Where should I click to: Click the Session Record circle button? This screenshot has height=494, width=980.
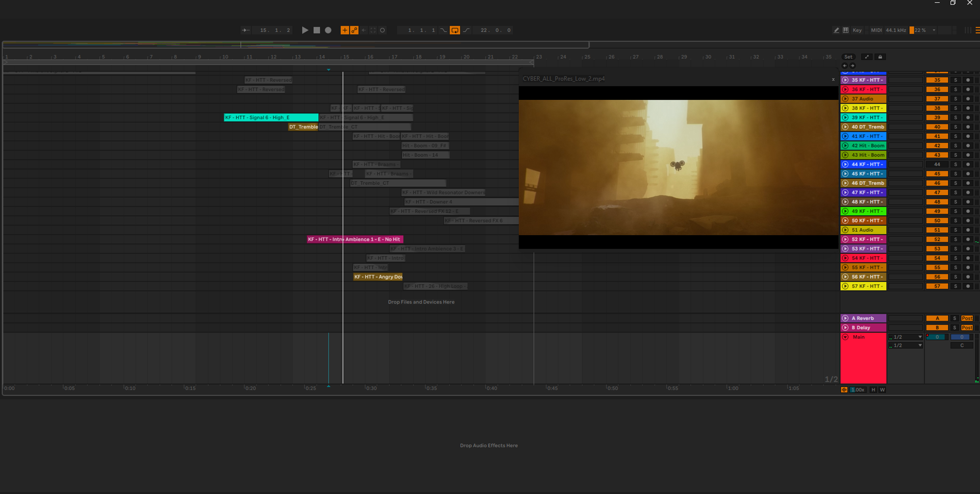click(x=382, y=30)
